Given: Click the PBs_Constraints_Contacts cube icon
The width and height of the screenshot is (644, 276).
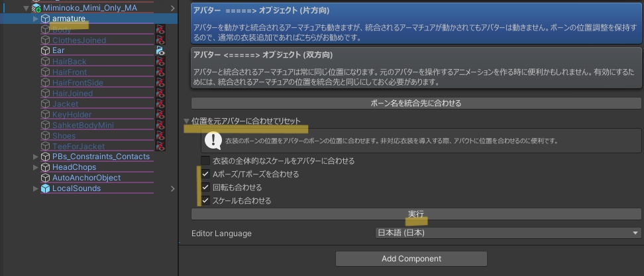Looking at the screenshot, I should coord(45,157).
